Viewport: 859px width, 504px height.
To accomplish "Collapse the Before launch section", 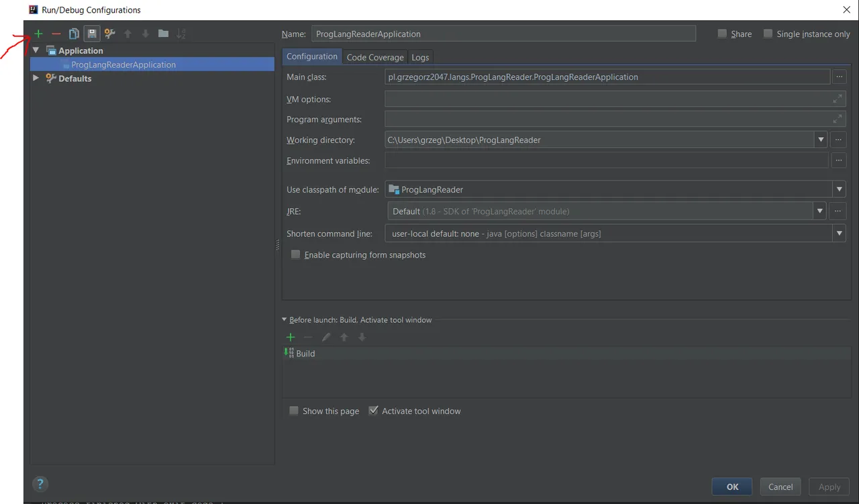I will click(x=285, y=319).
